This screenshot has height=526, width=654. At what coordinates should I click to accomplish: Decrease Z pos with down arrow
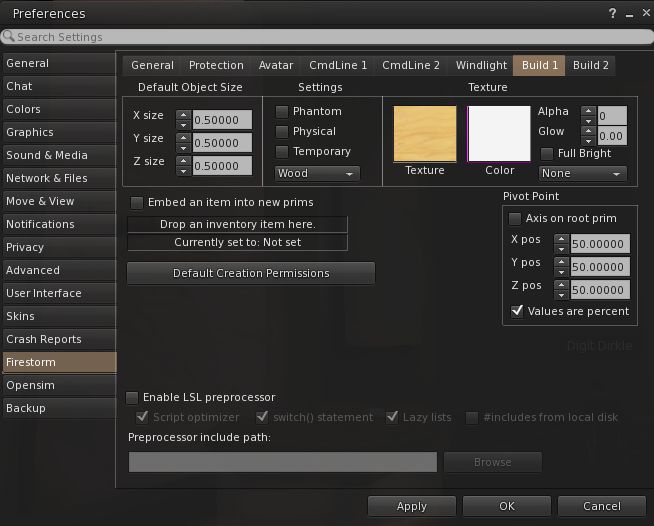561,295
